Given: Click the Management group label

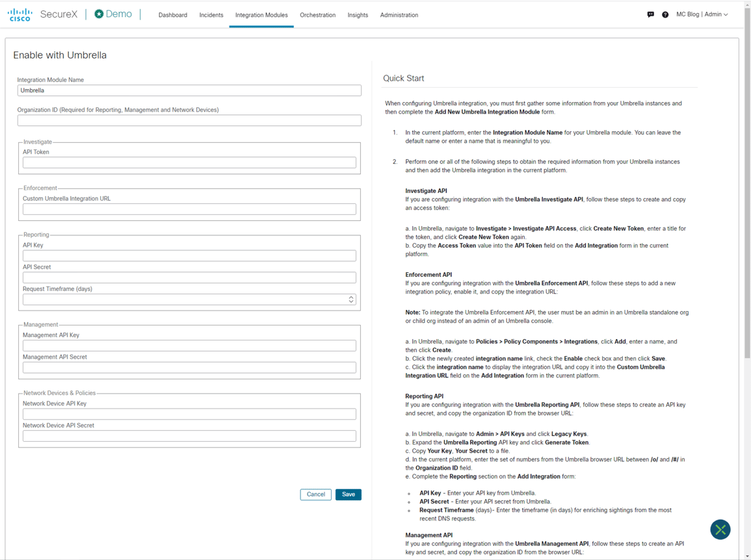Looking at the screenshot, I should [41, 325].
